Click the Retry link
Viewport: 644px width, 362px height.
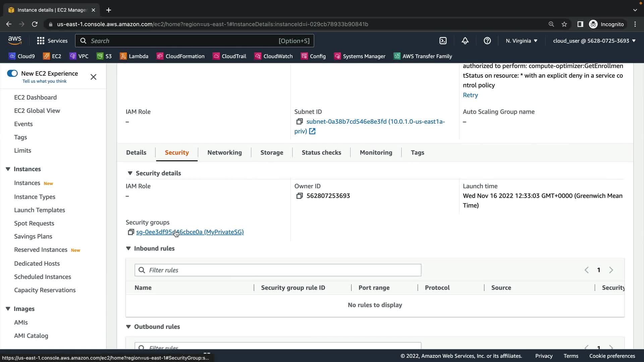tap(470, 95)
